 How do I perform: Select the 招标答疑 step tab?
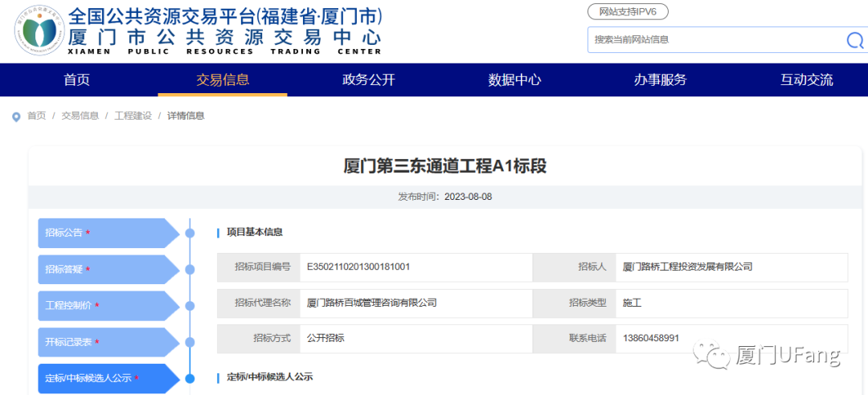pyautogui.click(x=108, y=270)
